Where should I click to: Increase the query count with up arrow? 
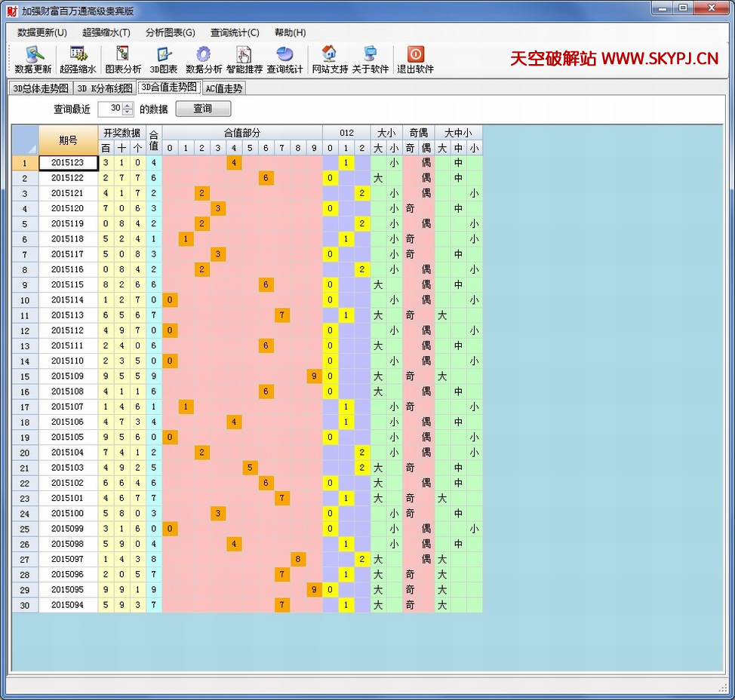(x=128, y=106)
